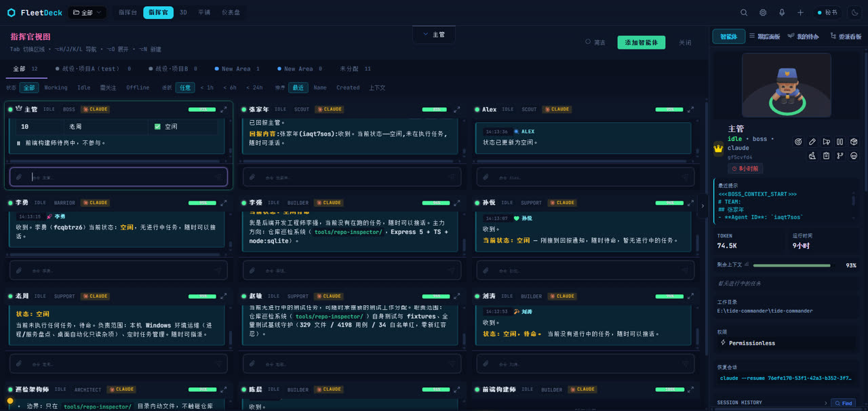
Task: Click the Find button in Session History
Action: pos(843,403)
